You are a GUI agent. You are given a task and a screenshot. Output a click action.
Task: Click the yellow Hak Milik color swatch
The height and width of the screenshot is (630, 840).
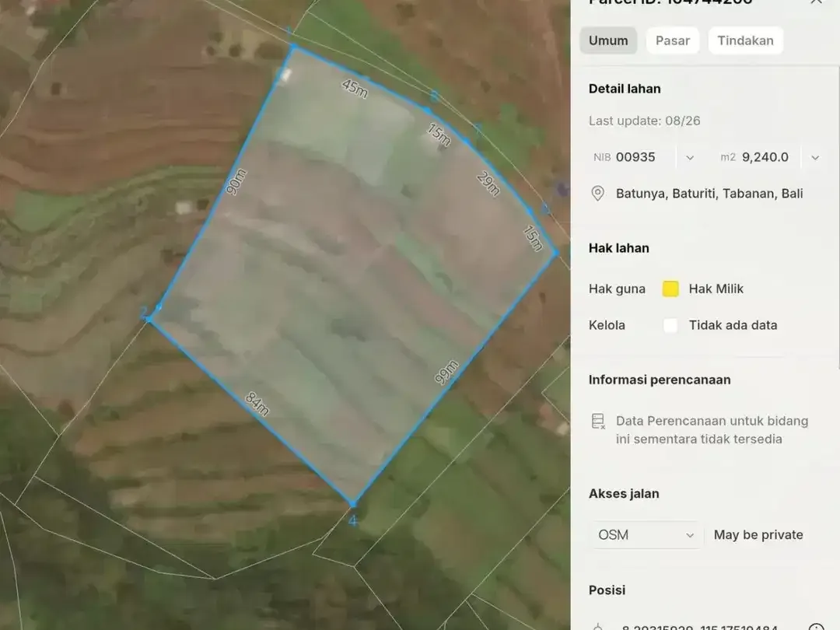[x=670, y=289]
